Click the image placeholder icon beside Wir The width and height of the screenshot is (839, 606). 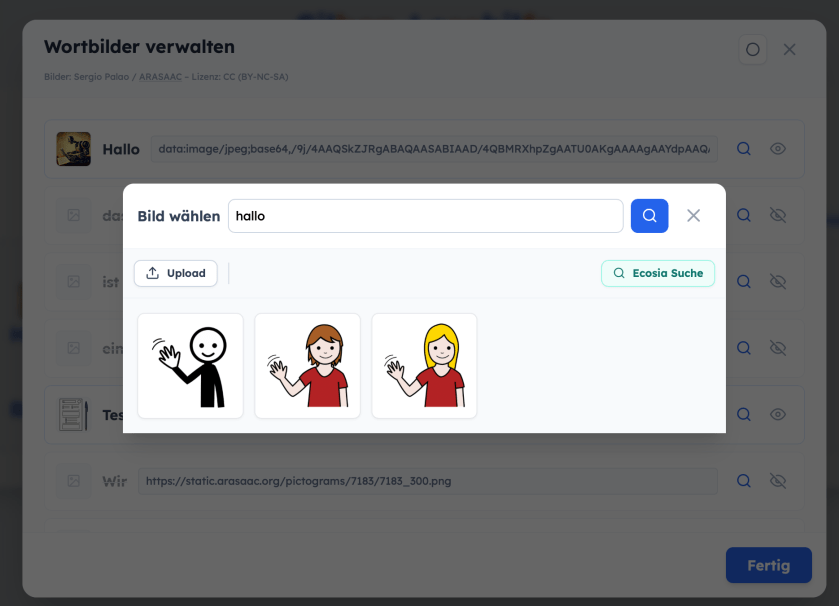coord(73,481)
